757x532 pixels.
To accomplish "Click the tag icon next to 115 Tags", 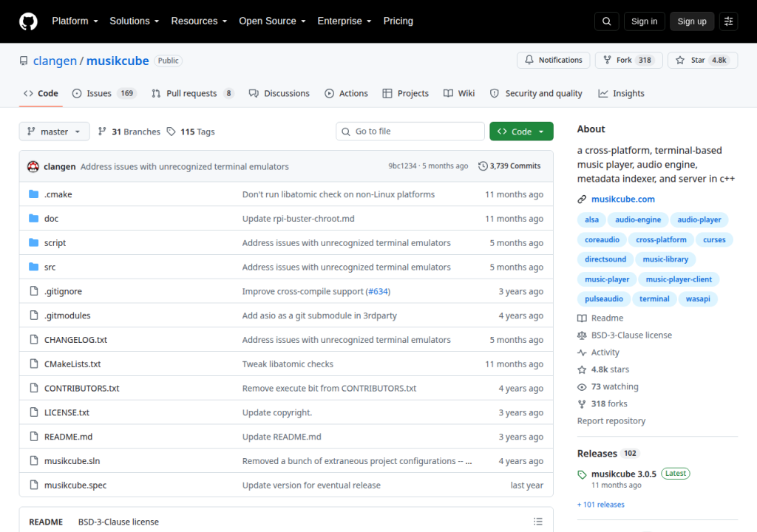I will [171, 132].
